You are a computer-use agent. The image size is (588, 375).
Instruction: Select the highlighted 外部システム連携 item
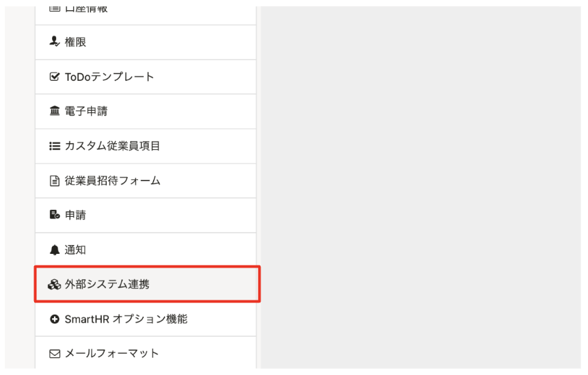pyautogui.click(x=147, y=284)
